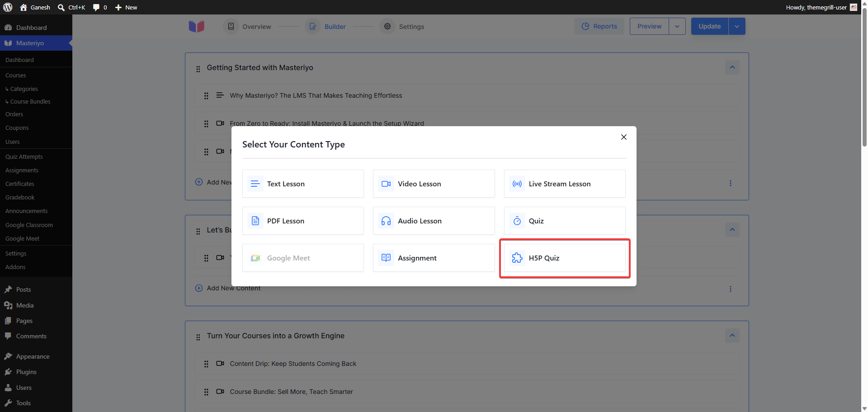Screen dimensions: 868x412
Task: Switch to the Builder tab
Action: click(326, 27)
